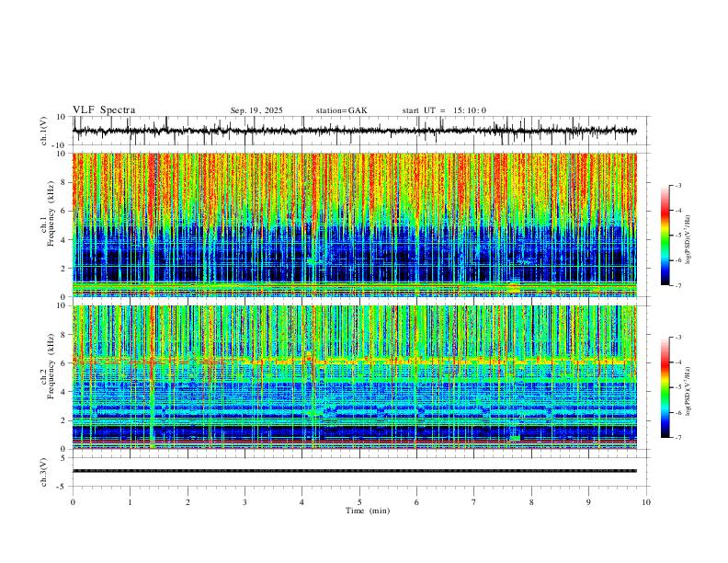Click the "ch.1(V)" waveform axis label
Image resolution: width=728 pixels, height=563 pixels.
tap(45, 131)
